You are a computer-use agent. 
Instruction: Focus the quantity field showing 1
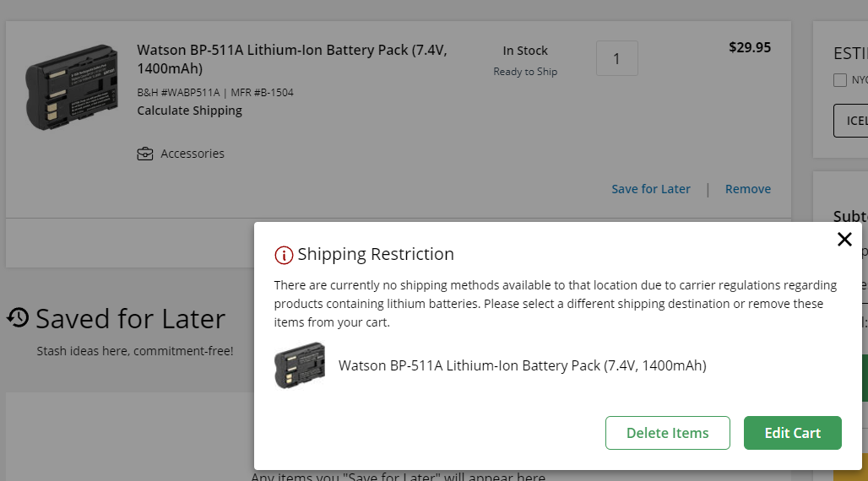pos(616,59)
